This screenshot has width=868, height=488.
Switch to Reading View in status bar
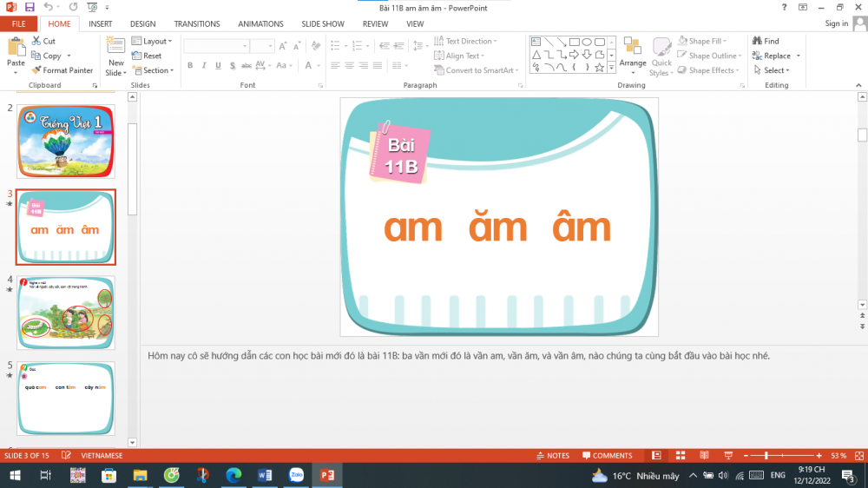pyautogui.click(x=704, y=455)
